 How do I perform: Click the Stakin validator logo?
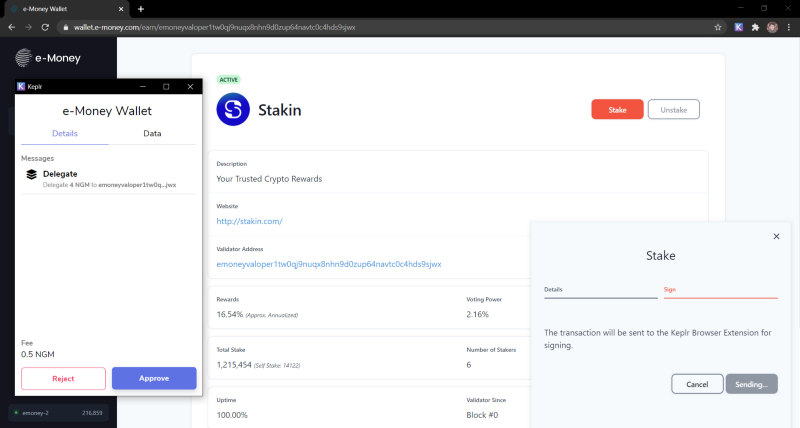233,109
